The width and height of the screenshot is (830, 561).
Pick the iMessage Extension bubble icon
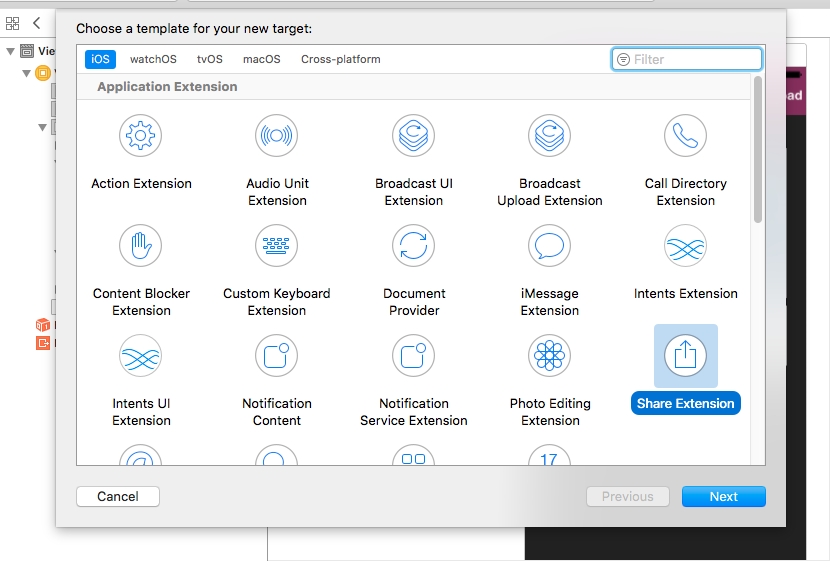(x=549, y=245)
